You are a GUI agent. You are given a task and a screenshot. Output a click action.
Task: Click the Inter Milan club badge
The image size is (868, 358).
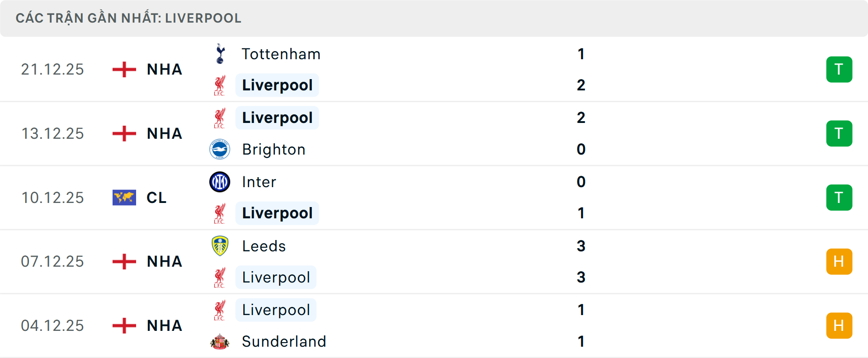[220, 182]
